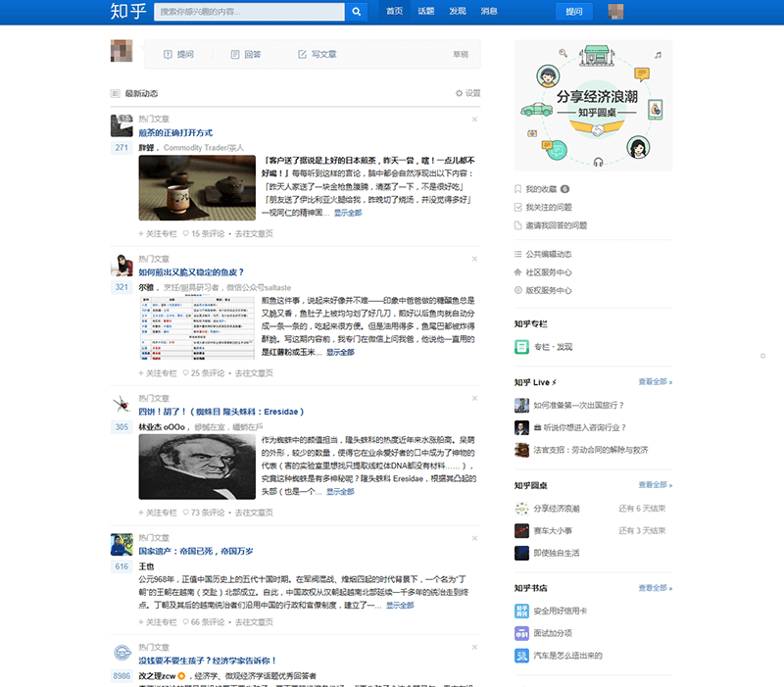Open 发现 in the top navigation

click(458, 11)
